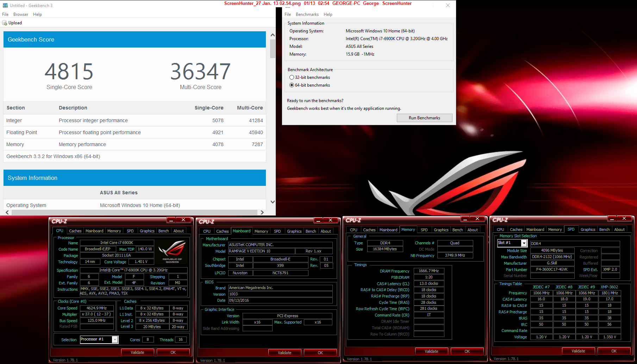Screen dimensions: 637x364
Task: Switch to Caches tab in first CPU-Z window
Action: (75, 231)
